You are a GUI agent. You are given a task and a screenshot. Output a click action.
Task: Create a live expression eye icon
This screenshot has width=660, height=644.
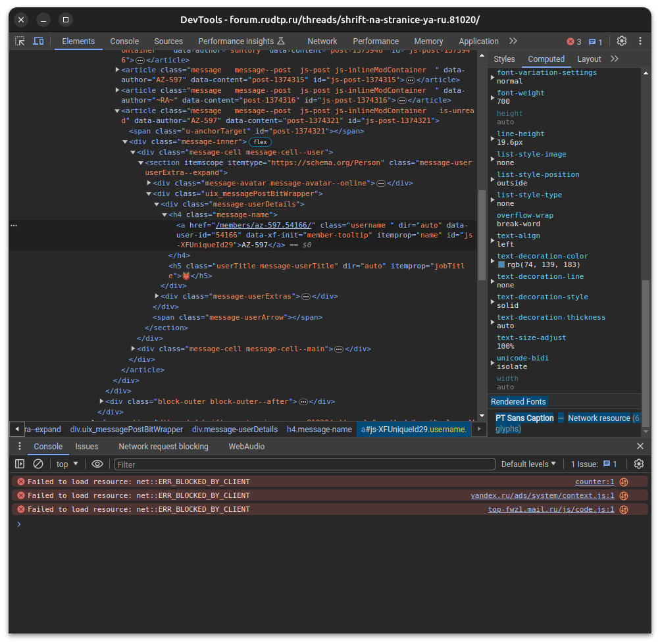(x=97, y=464)
